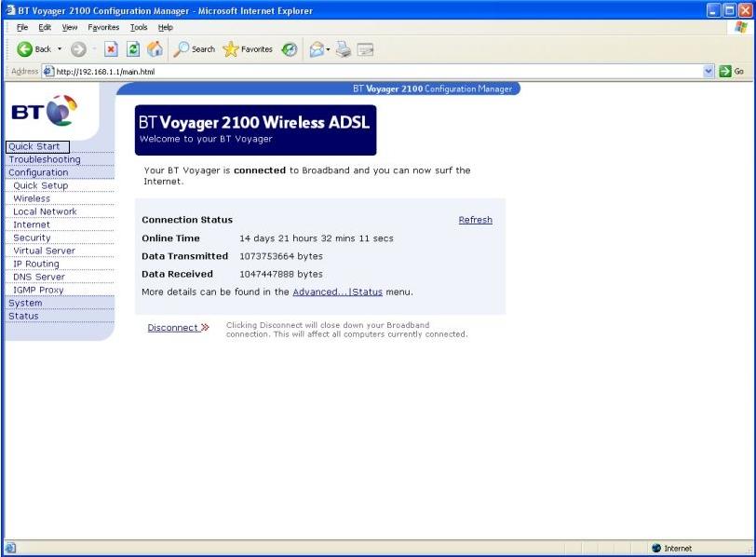756x557 pixels.
Task: Open IP Routing settings
Action: 36,264
